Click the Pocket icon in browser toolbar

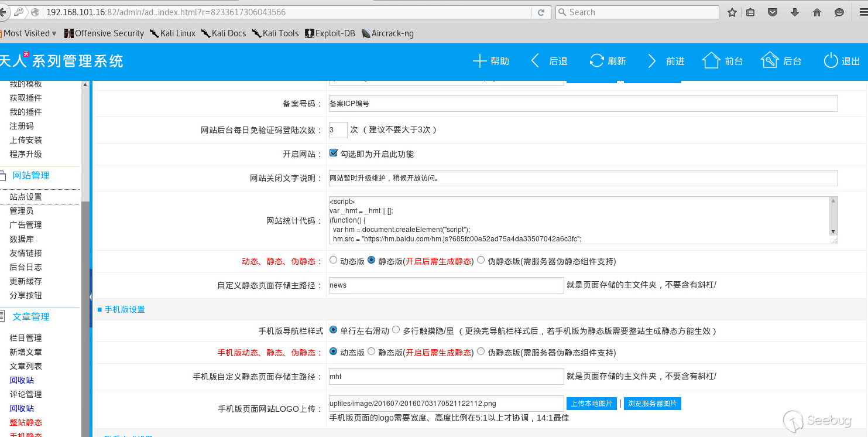pyautogui.click(x=773, y=12)
